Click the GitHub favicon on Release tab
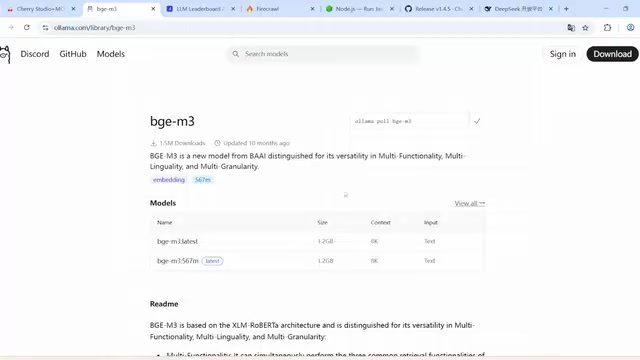640x360 pixels. tap(408, 9)
